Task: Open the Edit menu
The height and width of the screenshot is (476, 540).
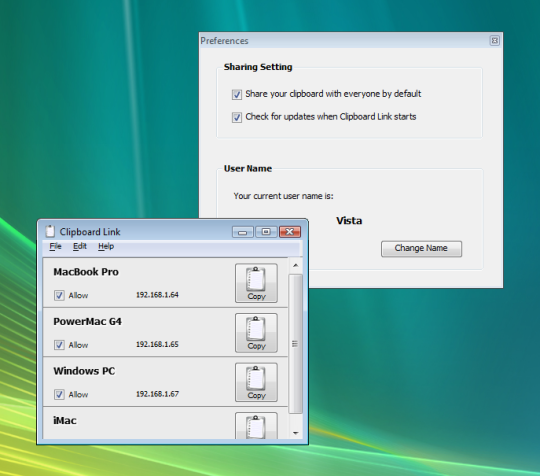Action: click(80, 246)
